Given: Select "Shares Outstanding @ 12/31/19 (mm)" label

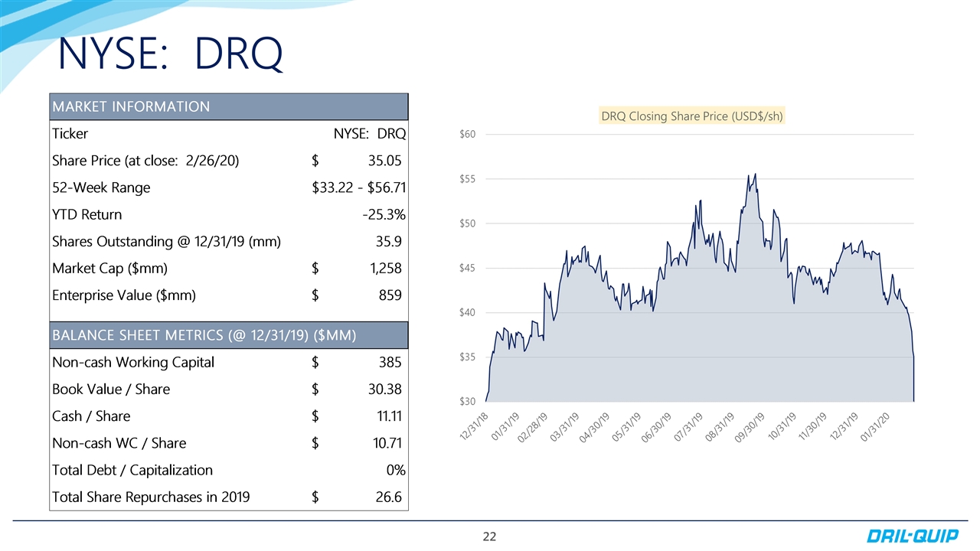Looking at the screenshot, I should pyautogui.click(x=166, y=242).
